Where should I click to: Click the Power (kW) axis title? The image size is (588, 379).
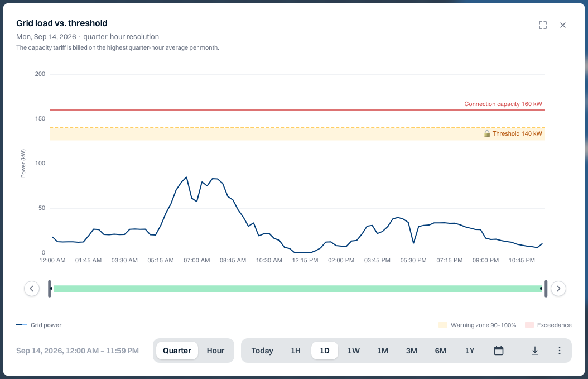coord(23,164)
